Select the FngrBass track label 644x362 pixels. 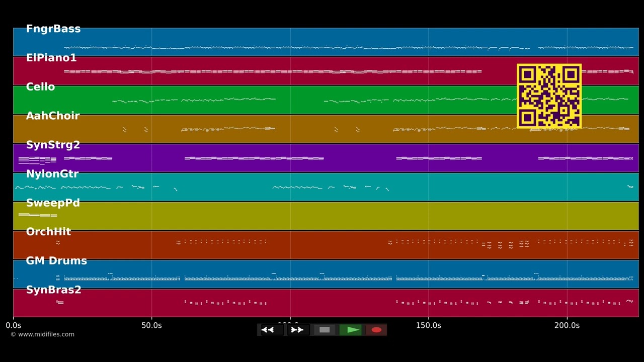click(x=53, y=29)
